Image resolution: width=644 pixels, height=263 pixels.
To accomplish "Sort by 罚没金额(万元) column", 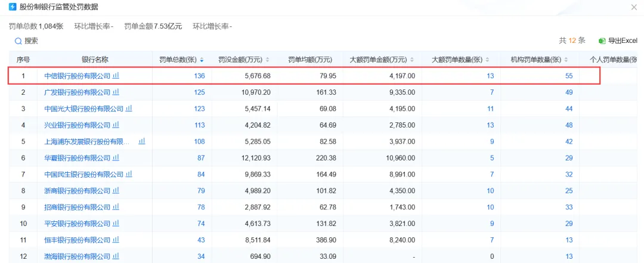I will (x=267, y=60).
